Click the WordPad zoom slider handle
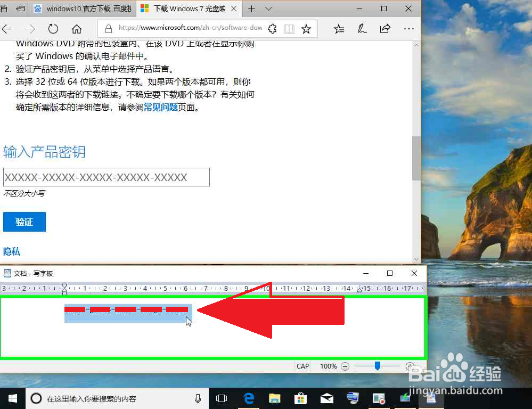Screen dimensions: 532x409 tap(377, 366)
